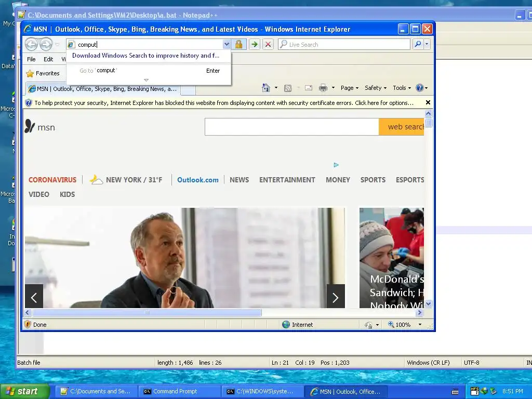Open the Home button dropdown arrow
532x399 pixels.
click(276, 88)
